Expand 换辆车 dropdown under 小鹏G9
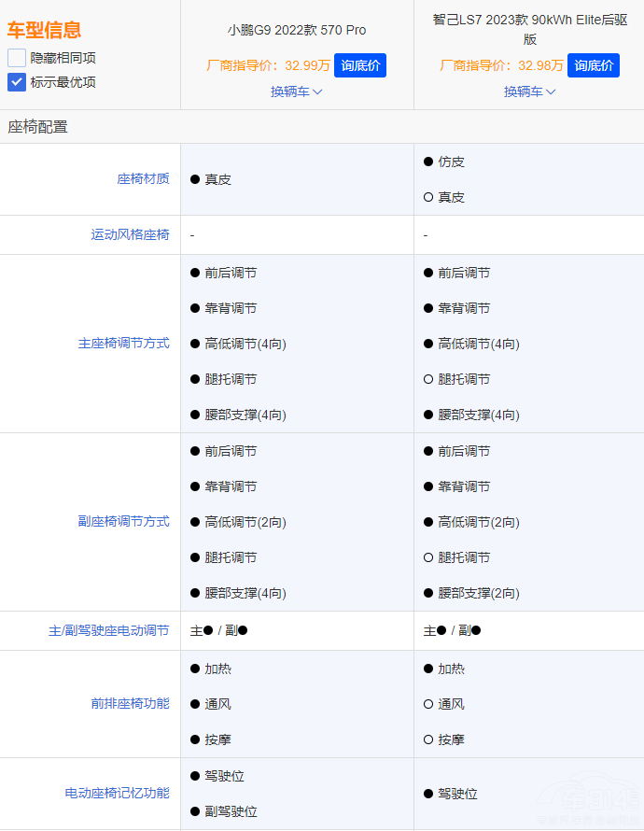The height and width of the screenshot is (831, 644). [297, 92]
